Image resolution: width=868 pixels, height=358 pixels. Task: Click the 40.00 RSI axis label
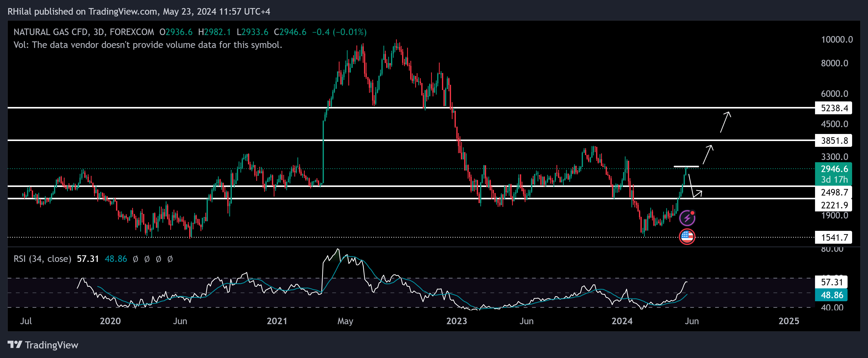coord(832,308)
